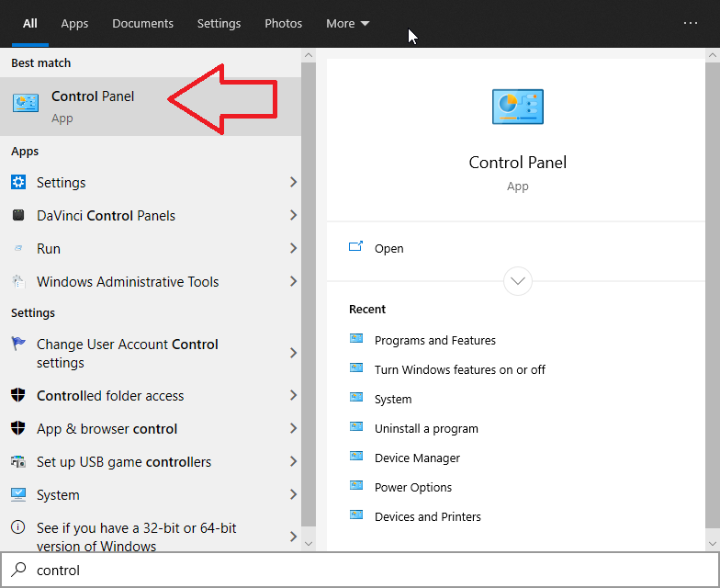The image size is (720, 588).
Task: Open the More dropdown in search filters
Action: 347,23
